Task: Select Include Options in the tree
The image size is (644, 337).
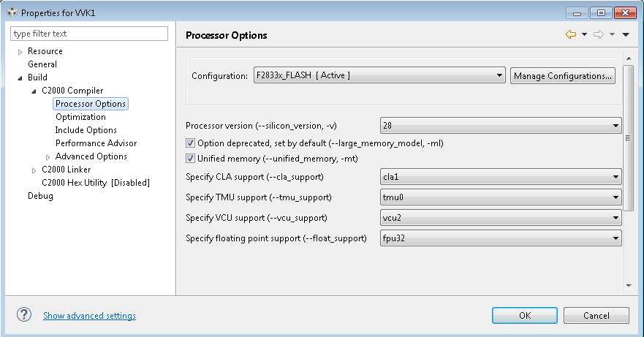Action: click(86, 130)
